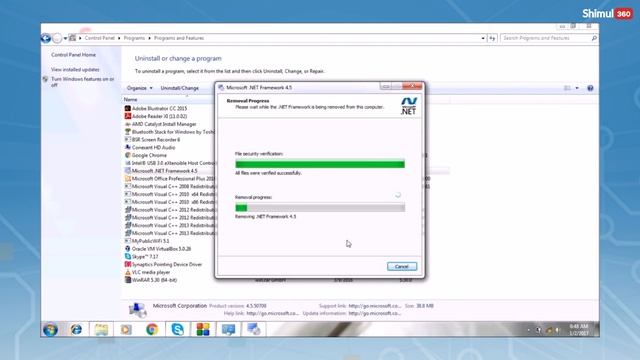Click the forward navigation arrow
Screen dimensions: 640x360
point(57,38)
